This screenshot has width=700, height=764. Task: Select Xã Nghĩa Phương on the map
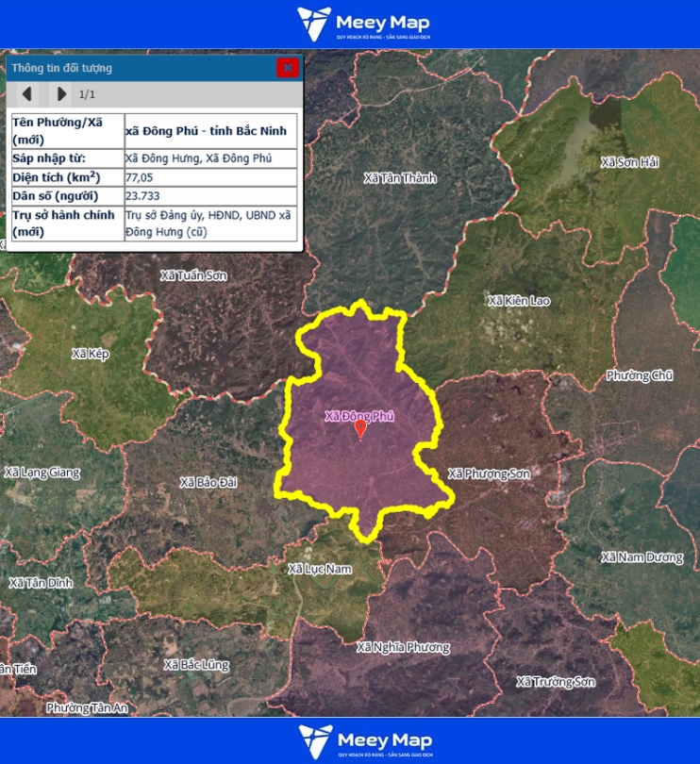point(403,647)
